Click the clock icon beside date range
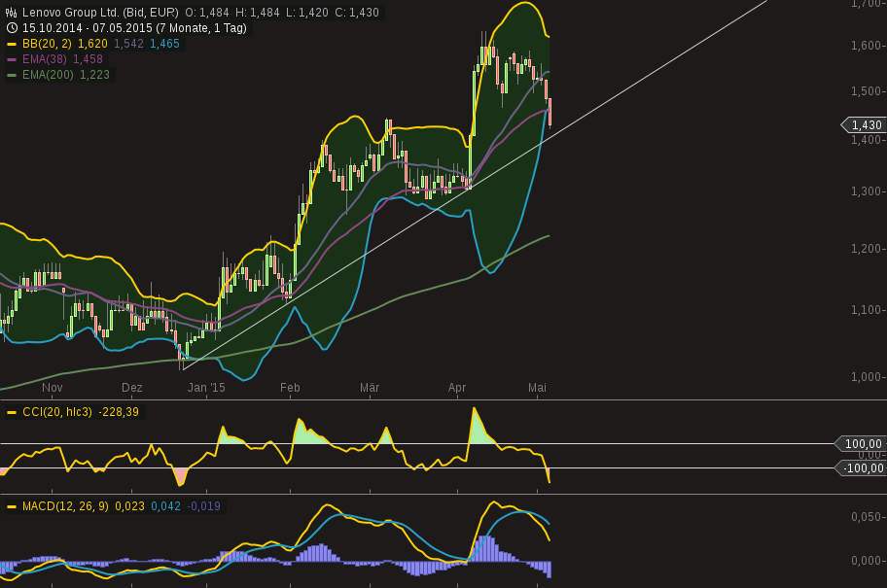The image size is (887, 588). point(12,28)
